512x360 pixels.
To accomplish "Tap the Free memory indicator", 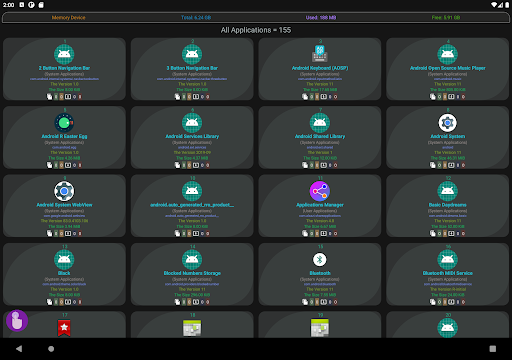I will click(446, 18).
